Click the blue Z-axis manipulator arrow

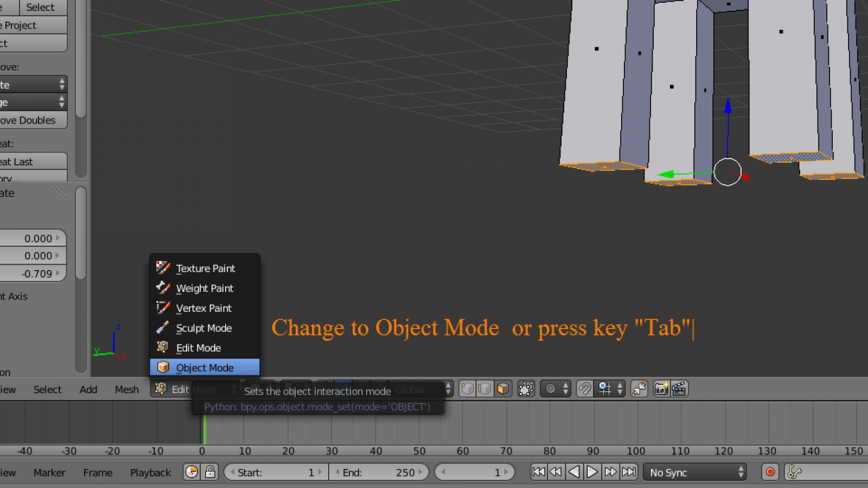(x=728, y=106)
